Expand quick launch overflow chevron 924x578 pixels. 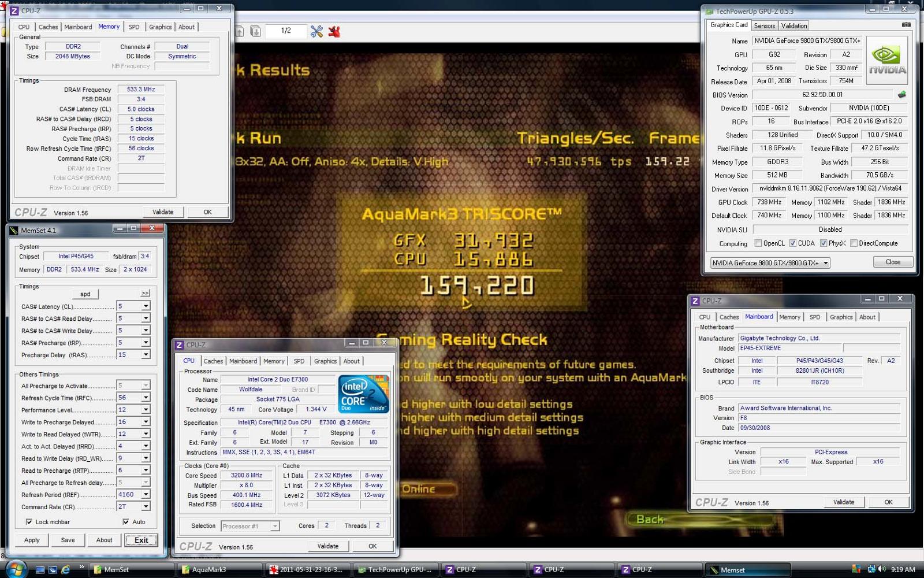point(81,567)
